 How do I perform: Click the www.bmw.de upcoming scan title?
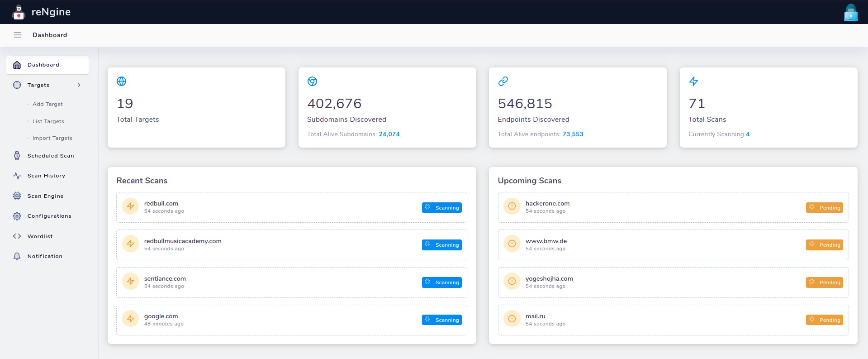pos(546,241)
